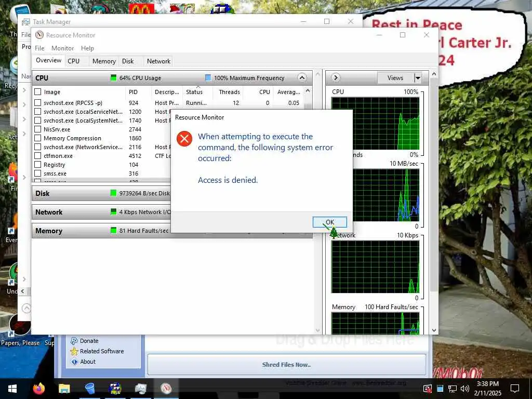This screenshot has height=399, width=532.
Task: Sort by the Descrip... column header
Action: point(167,92)
